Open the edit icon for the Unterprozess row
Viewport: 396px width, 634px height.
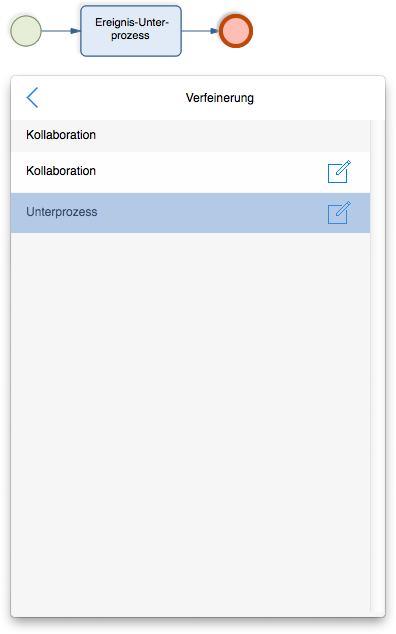[339, 213]
